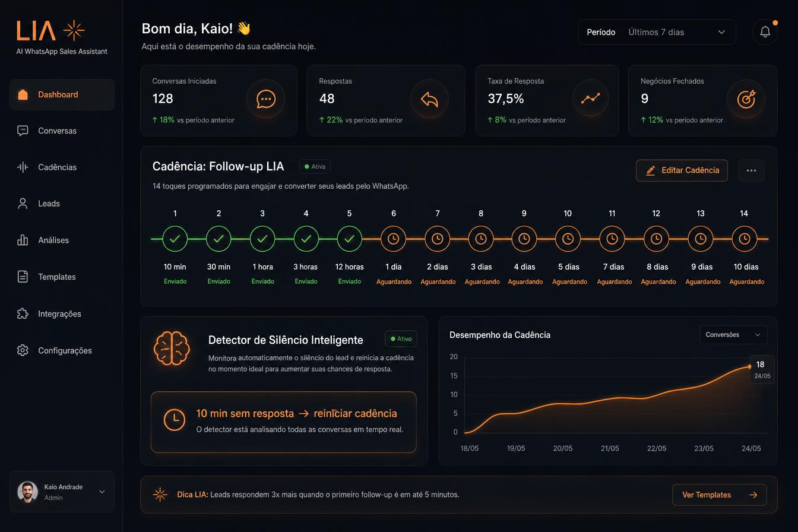Click the target icon in Negócios Fechados
The image size is (798, 532).
point(746,99)
